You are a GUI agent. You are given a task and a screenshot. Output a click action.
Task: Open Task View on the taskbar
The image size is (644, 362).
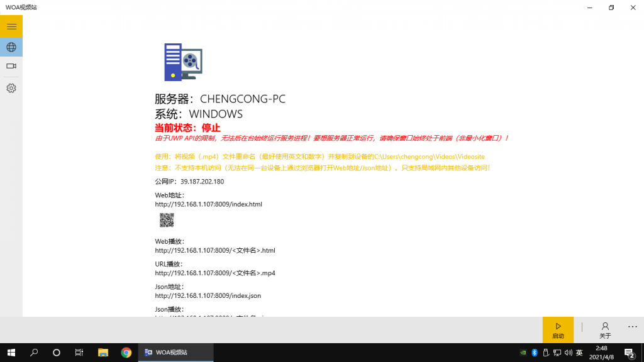point(79,353)
